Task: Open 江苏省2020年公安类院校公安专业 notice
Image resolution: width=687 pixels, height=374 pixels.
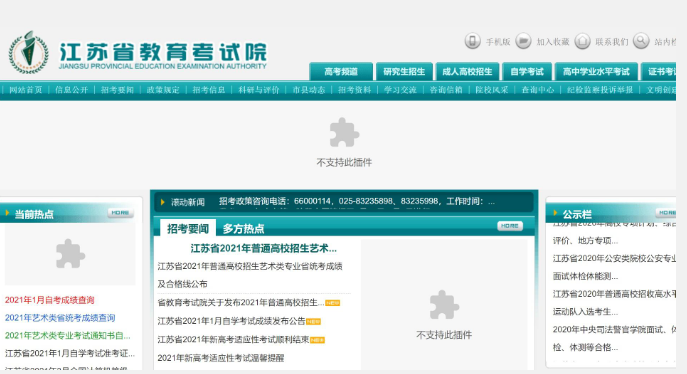Action: (614, 267)
